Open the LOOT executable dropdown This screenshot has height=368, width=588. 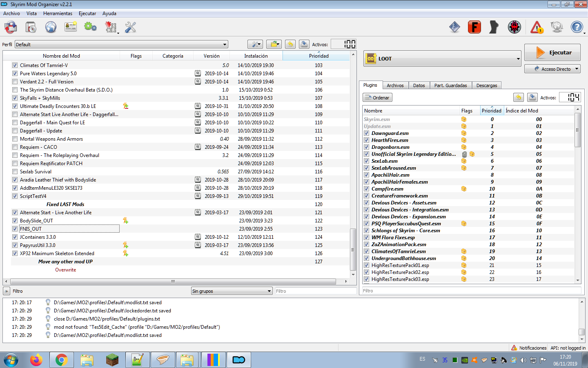click(443, 58)
